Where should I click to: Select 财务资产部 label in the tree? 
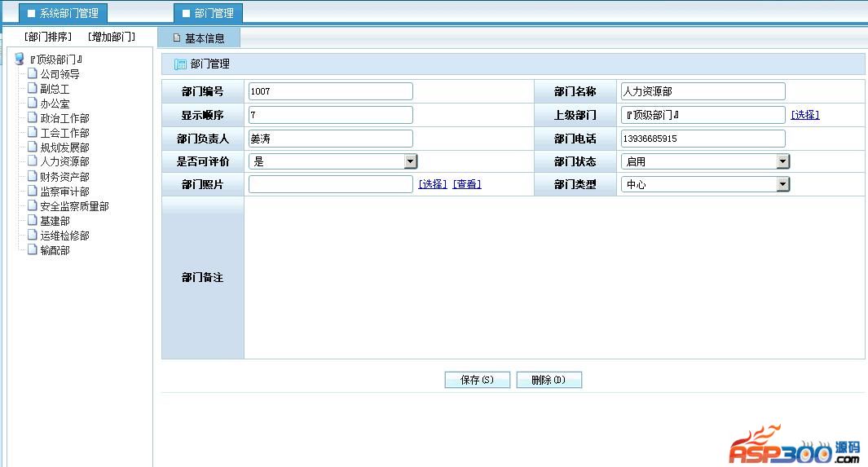tap(64, 177)
